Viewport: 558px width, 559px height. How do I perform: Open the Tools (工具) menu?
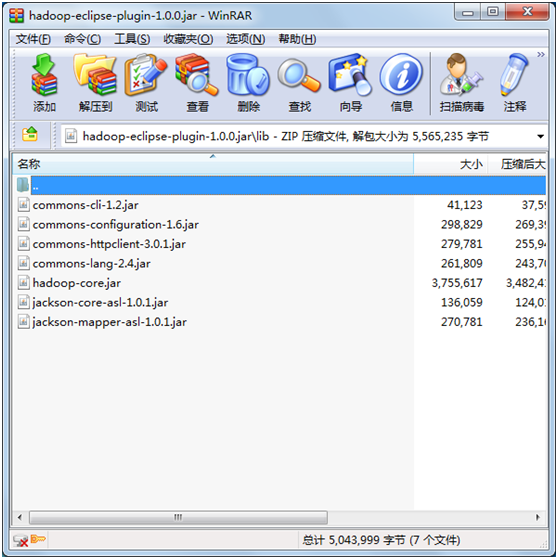pyautogui.click(x=132, y=39)
